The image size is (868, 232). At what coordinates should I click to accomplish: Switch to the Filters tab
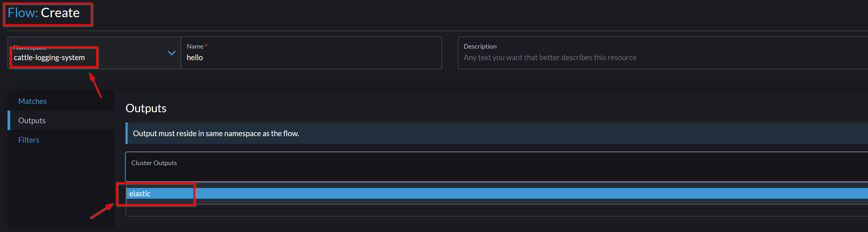coord(29,140)
